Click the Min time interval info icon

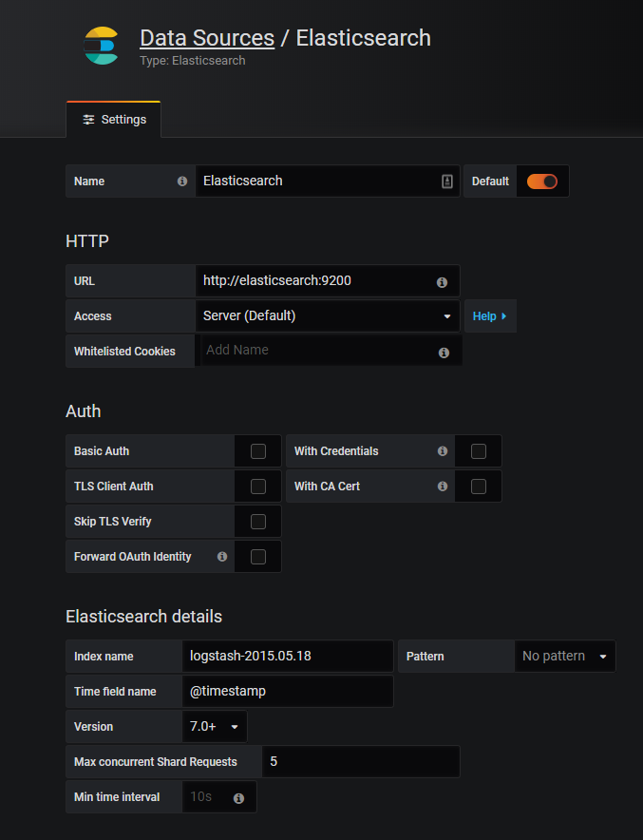238,798
